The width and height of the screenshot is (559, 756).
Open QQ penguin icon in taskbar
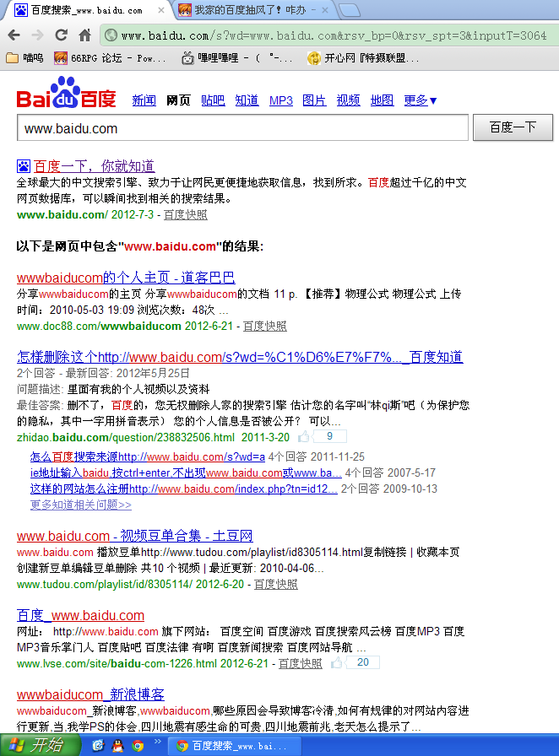pos(117,746)
